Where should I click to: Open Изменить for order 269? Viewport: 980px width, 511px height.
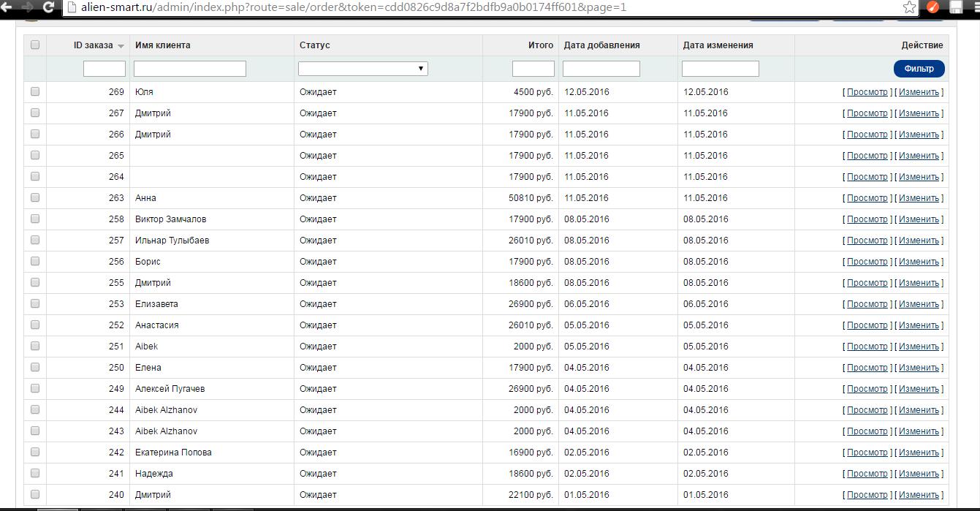(x=919, y=92)
